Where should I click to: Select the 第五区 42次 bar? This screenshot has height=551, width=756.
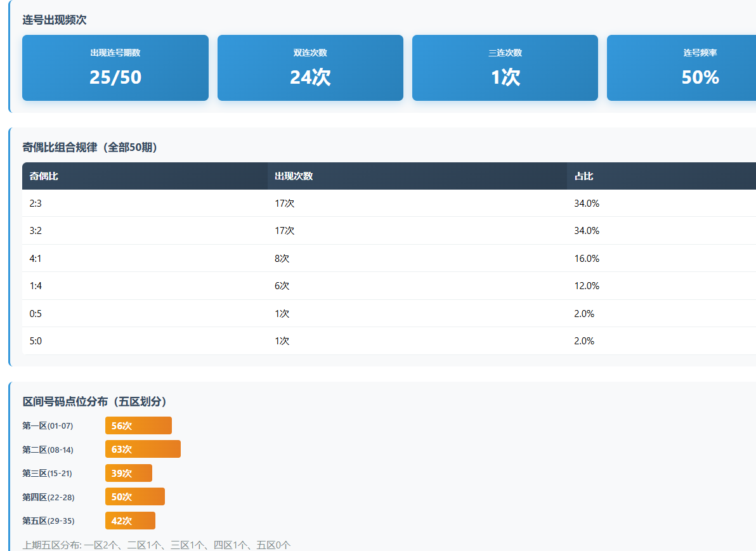click(130, 521)
